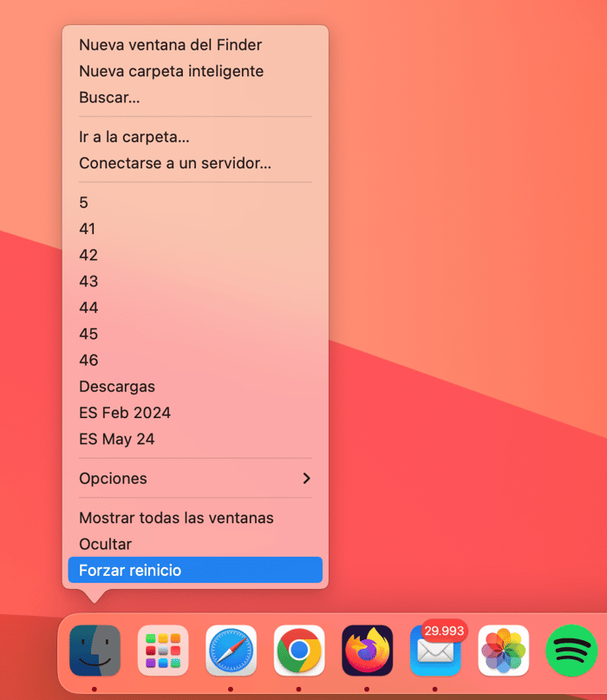The image size is (607, 700).
Task: Select Nueva carpeta inteligente
Action: 195,71
